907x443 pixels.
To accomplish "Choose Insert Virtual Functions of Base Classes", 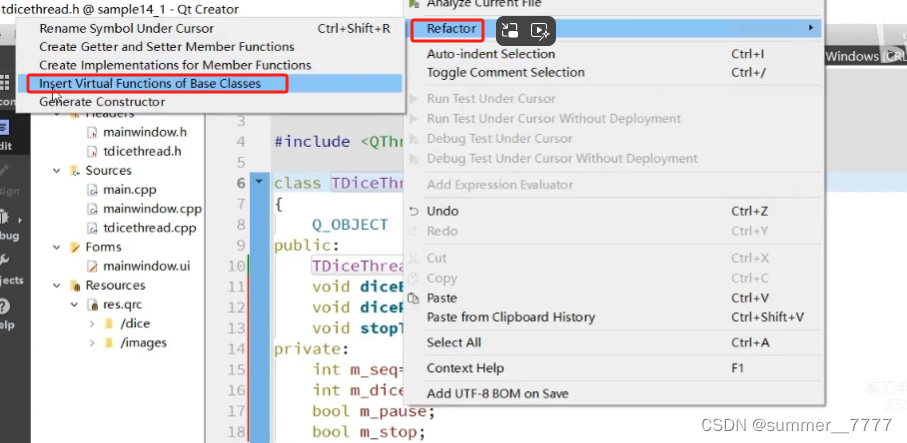I will [x=209, y=83].
